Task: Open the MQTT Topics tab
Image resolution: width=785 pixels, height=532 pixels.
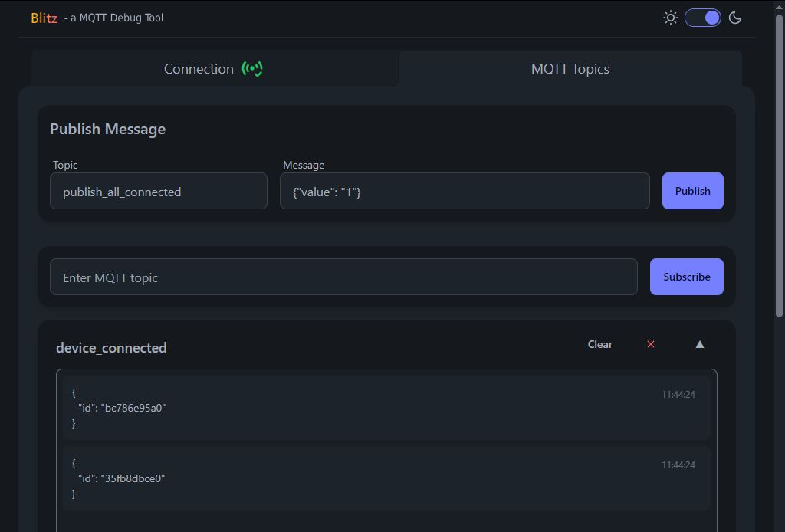Action: [x=570, y=69]
